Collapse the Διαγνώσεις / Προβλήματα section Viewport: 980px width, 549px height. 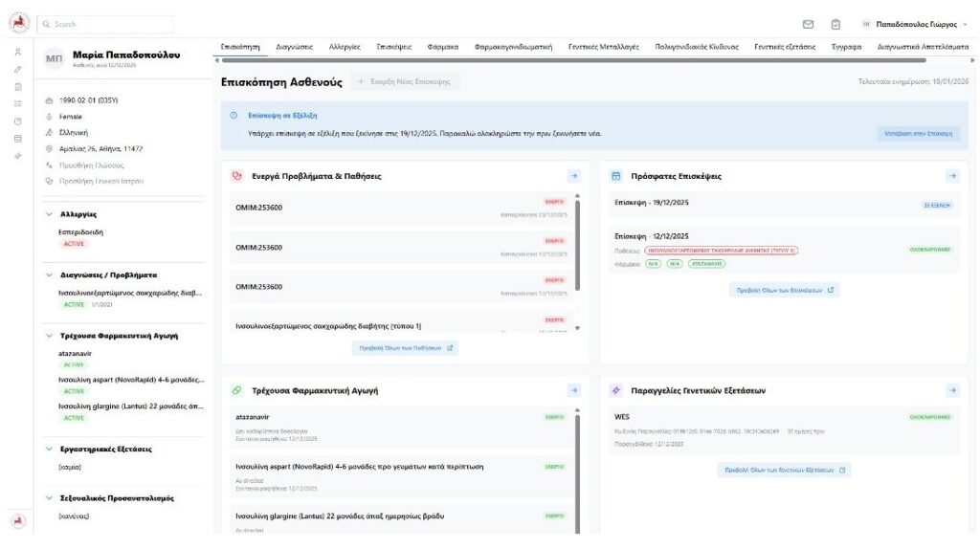pos(50,275)
